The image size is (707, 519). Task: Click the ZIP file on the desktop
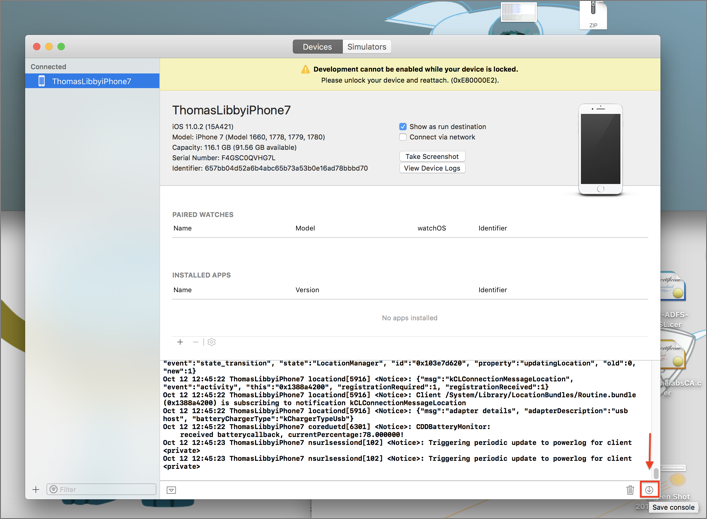click(593, 14)
